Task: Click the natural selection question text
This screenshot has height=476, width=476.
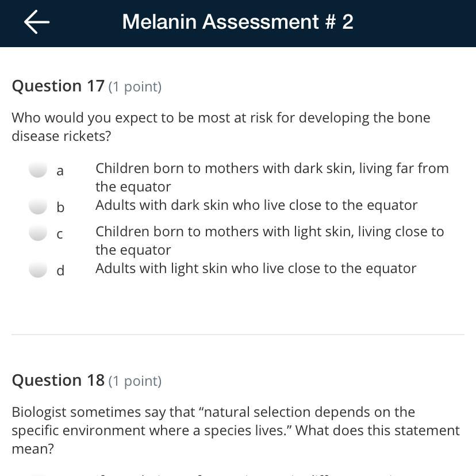Action: 236,430
